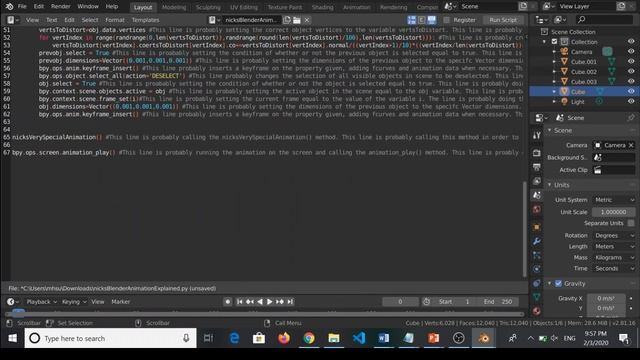Click the Run Script button
Image resolution: width=640 pixels, height=360 pixels.
[x=503, y=20]
